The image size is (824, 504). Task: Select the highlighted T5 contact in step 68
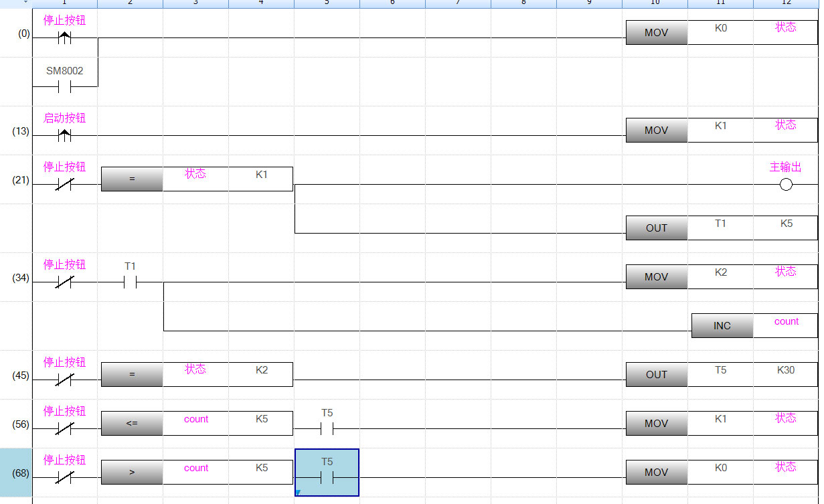(327, 478)
